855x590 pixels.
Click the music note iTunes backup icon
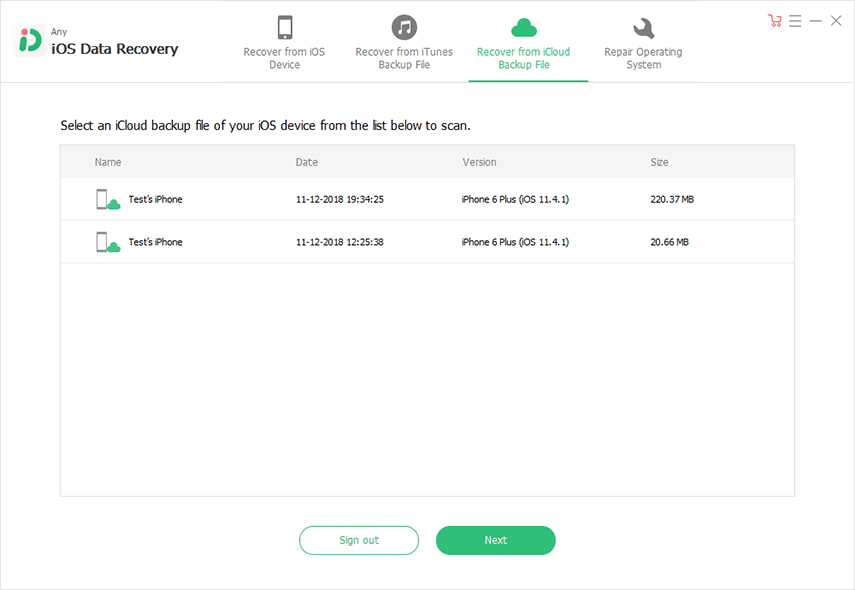click(x=404, y=27)
